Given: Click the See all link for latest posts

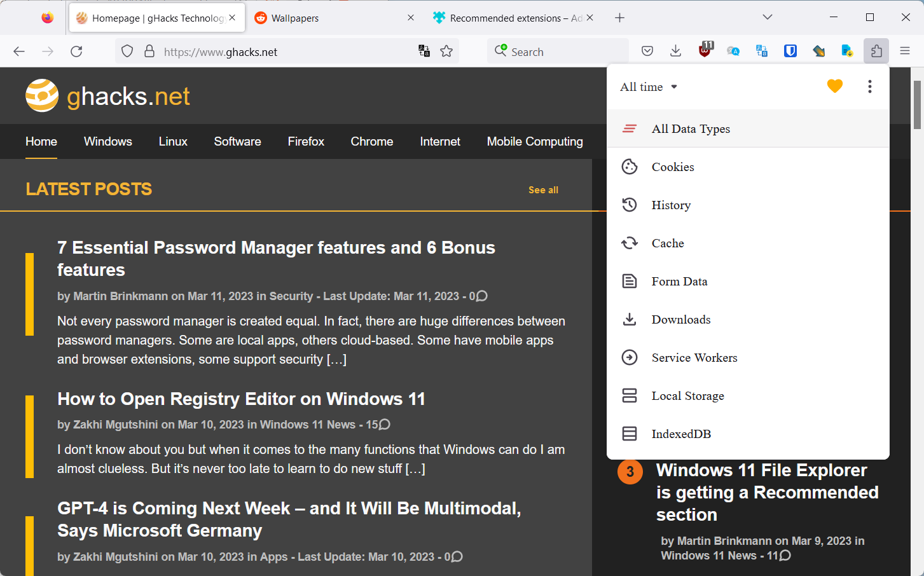Looking at the screenshot, I should (542, 189).
